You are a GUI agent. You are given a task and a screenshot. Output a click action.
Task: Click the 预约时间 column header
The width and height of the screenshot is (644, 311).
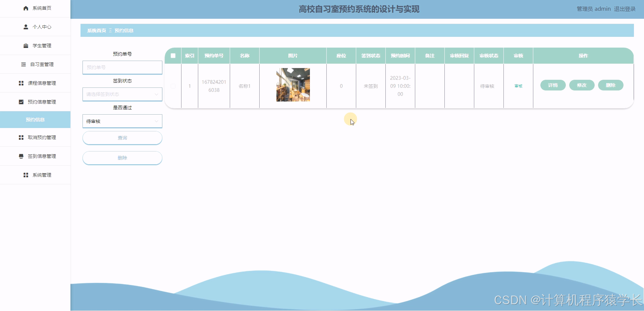[x=400, y=56]
